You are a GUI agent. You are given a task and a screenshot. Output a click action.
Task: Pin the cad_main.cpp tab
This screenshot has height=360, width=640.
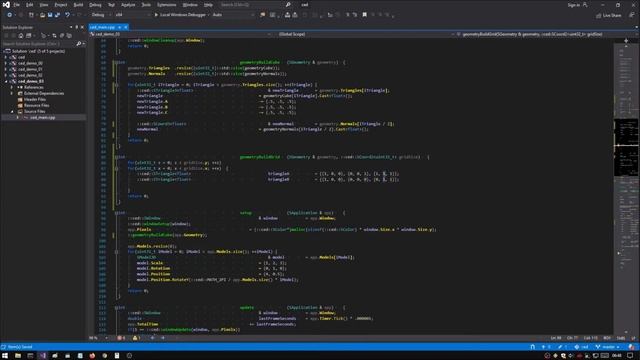click(120, 27)
